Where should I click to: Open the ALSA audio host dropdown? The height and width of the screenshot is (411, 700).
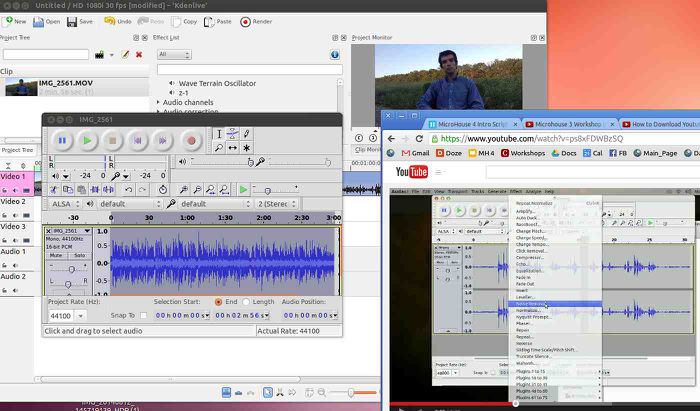pyautogui.click(x=65, y=204)
